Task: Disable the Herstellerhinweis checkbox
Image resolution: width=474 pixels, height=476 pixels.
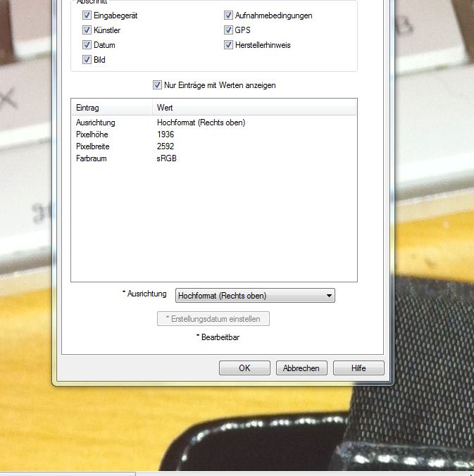Action: (229, 45)
